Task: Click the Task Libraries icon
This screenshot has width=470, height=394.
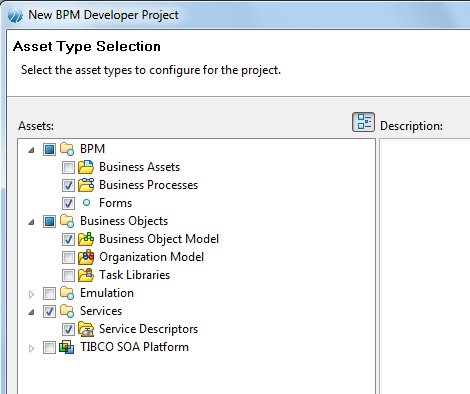Action: pos(86,275)
